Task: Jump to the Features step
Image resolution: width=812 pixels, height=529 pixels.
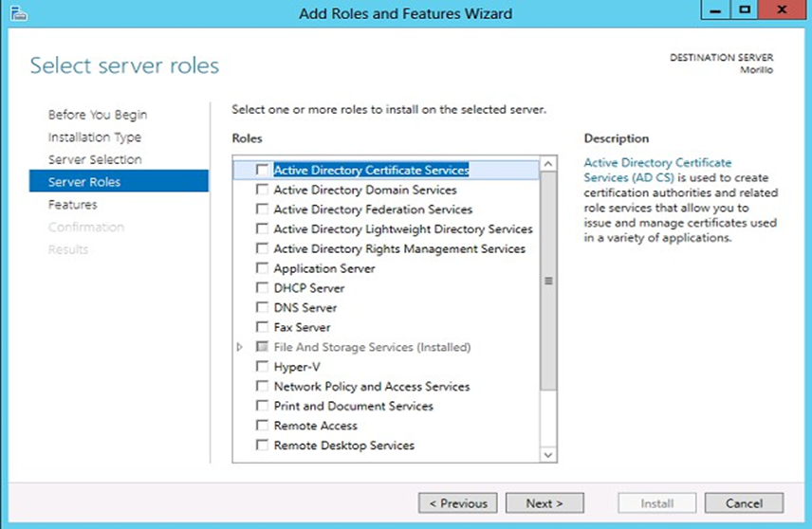Action: [x=73, y=205]
